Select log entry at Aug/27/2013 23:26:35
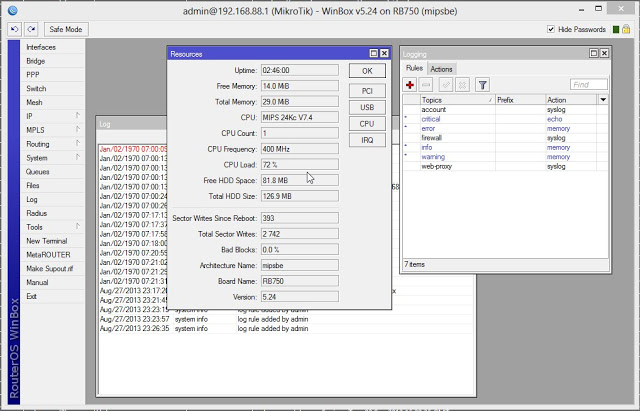This screenshot has width=640, height=411. [x=286, y=329]
